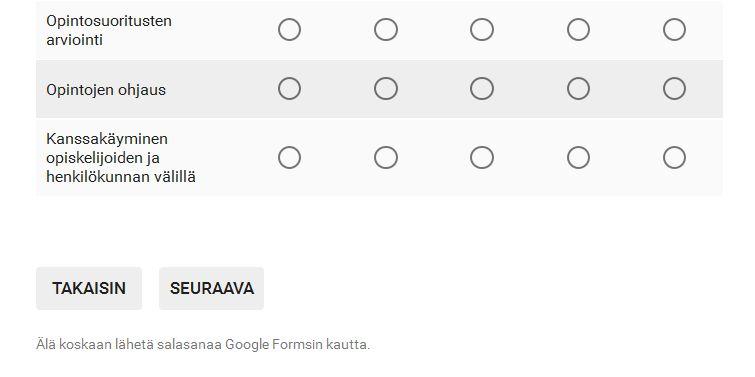Go back with the TAKAISIN button
This screenshot has width=755, height=377.
89,288
